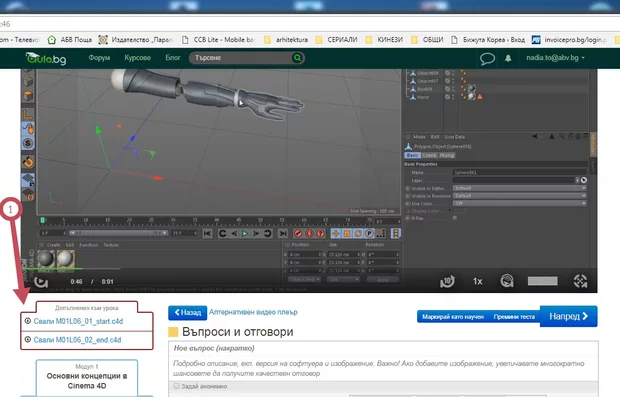The height and width of the screenshot is (397, 620).
Task: Open the Visible in Renderer dropdown
Action: [519, 196]
